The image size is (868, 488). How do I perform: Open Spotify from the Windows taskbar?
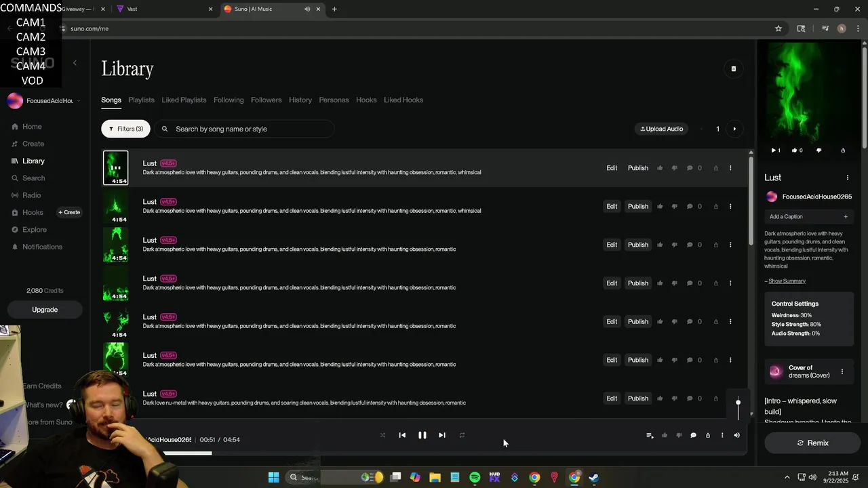click(x=475, y=477)
